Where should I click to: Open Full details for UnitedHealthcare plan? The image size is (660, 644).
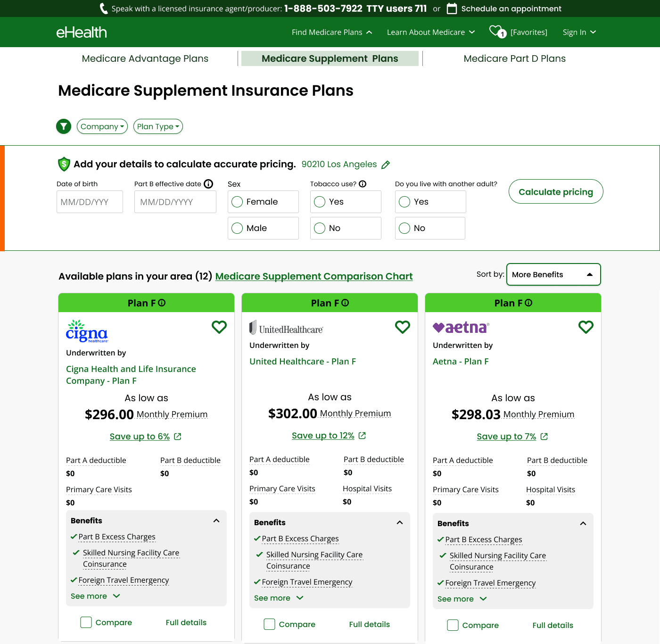(x=370, y=624)
